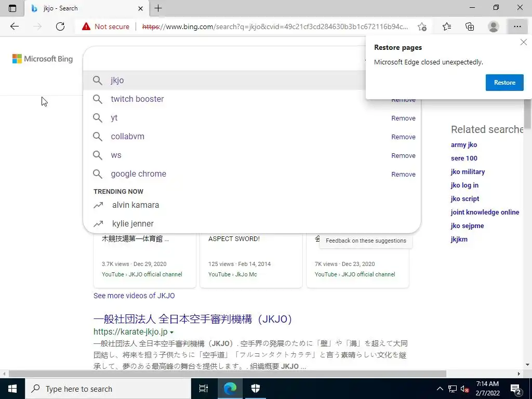This screenshot has width=532, height=399.
Task: Click the Restore button
Action: point(504,83)
